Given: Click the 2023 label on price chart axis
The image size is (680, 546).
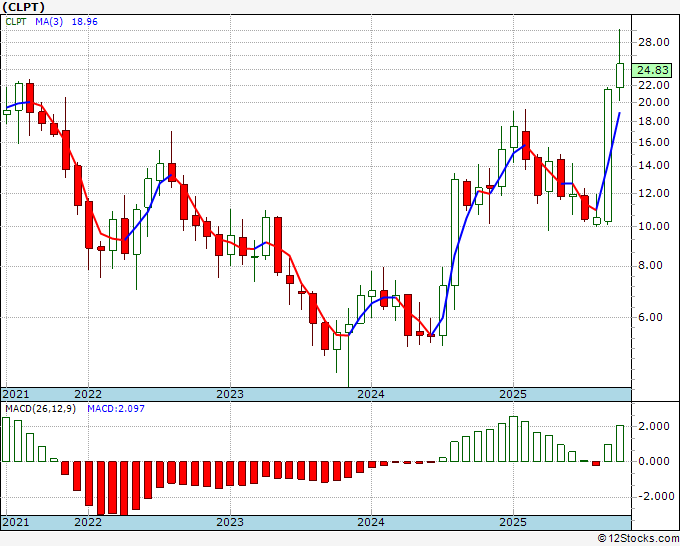Looking at the screenshot, I should coord(230,394).
